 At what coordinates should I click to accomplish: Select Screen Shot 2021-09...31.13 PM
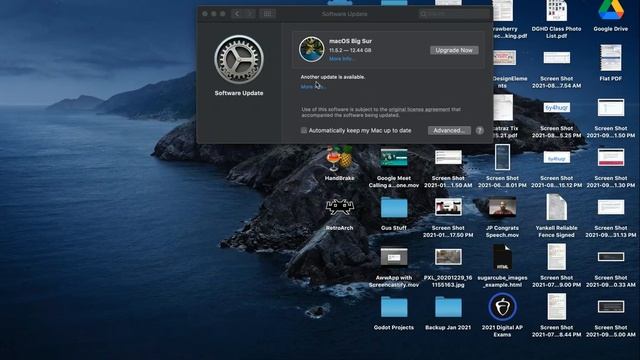click(611, 208)
